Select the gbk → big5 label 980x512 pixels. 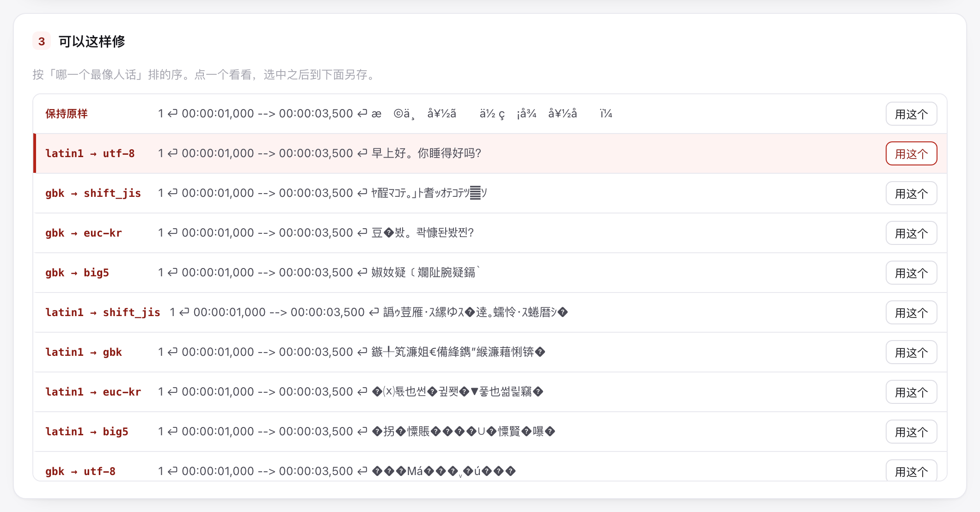77,273
